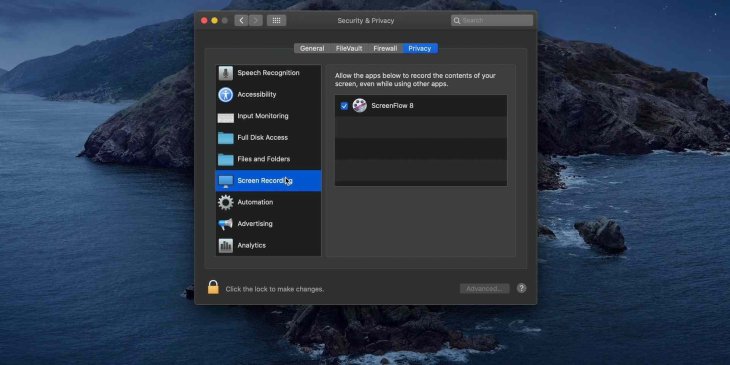This screenshot has height=365, width=730.
Task: Click the Analytics bar chart icon
Action: pyautogui.click(x=226, y=245)
